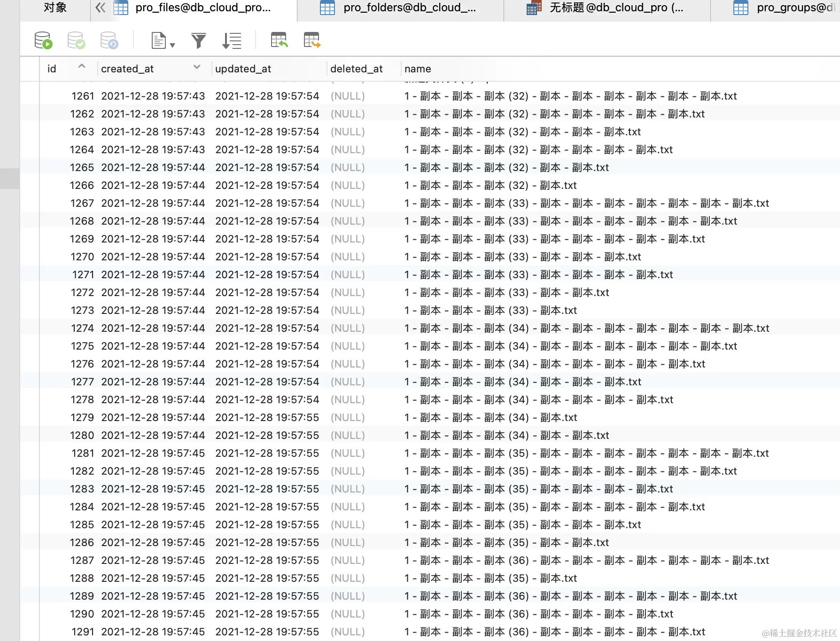Select the row with id 1261

pos(430,96)
